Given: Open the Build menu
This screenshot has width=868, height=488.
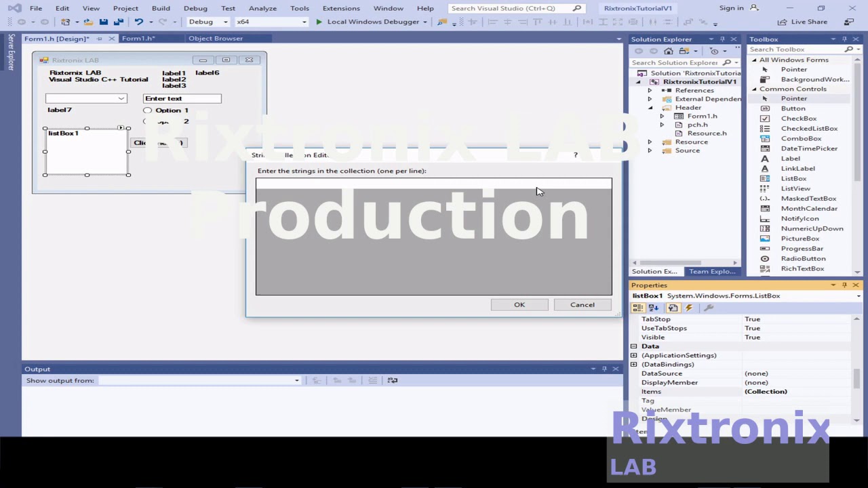Looking at the screenshot, I should click(161, 8).
